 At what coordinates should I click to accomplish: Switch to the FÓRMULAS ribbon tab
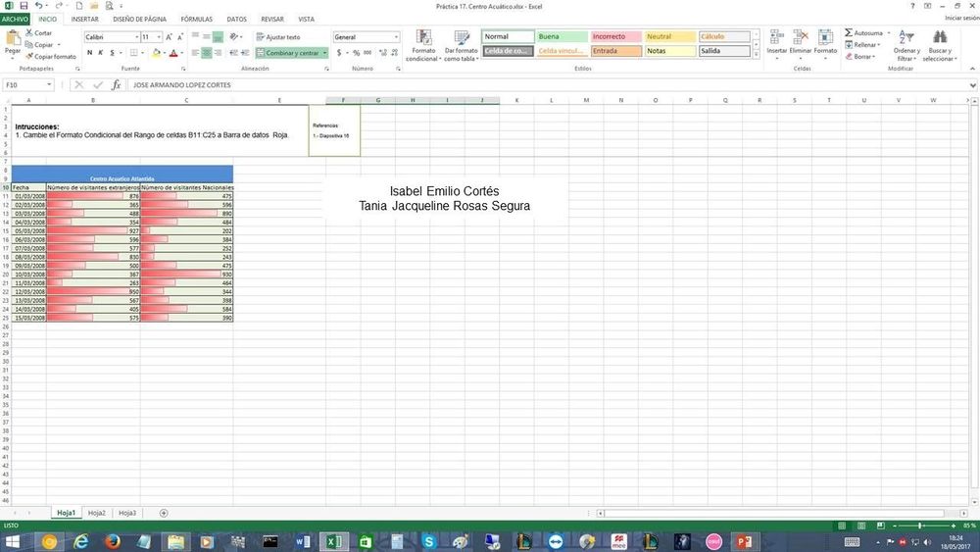click(196, 19)
